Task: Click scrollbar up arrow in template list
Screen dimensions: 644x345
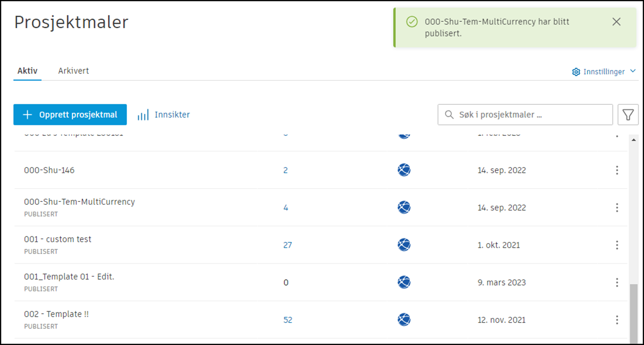Action: pos(634,140)
